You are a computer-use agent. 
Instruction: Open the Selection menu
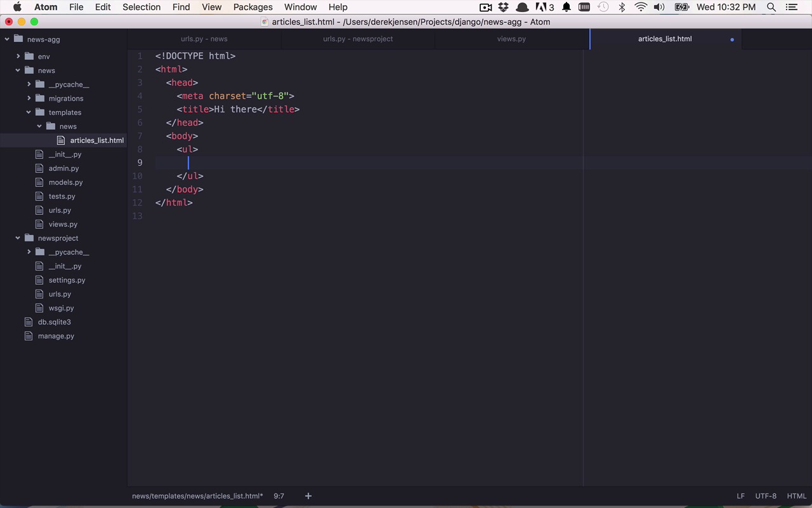141,7
